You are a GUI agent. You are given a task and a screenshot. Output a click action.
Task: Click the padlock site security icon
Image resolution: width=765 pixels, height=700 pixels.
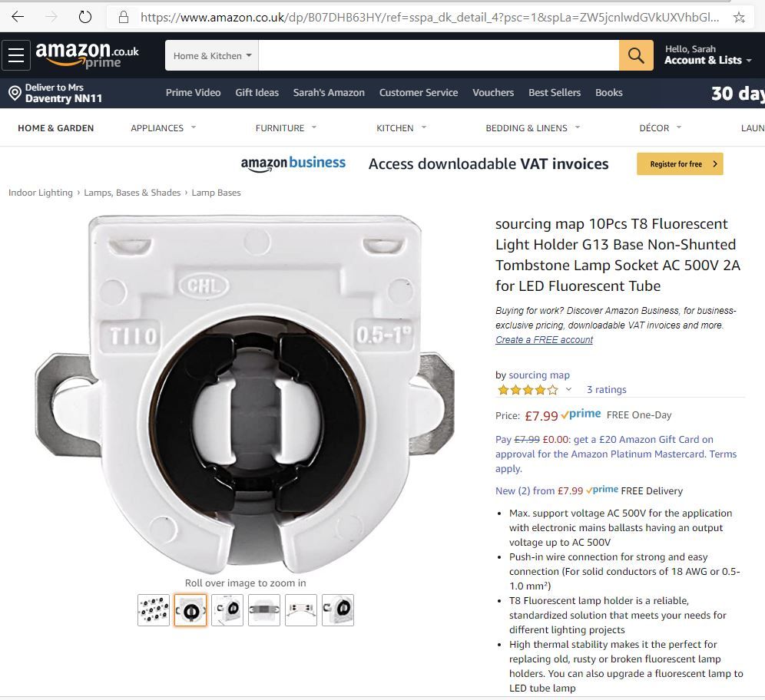pyautogui.click(x=124, y=18)
